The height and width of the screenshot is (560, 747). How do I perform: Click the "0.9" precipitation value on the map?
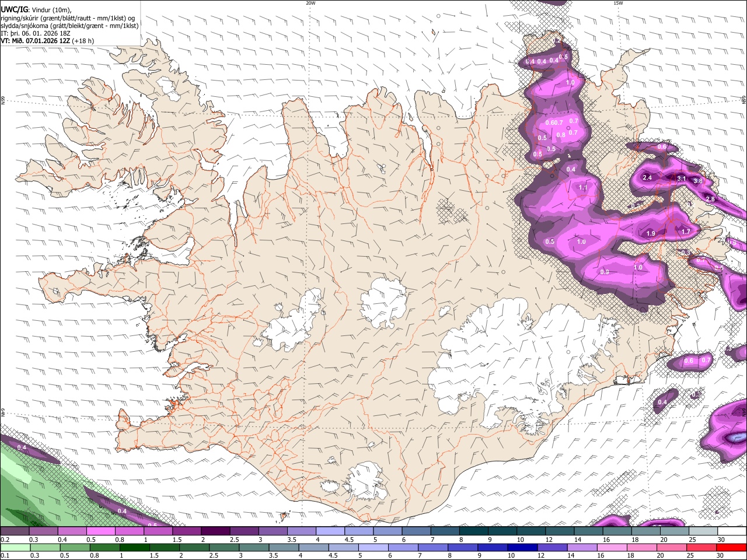click(x=605, y=272)
